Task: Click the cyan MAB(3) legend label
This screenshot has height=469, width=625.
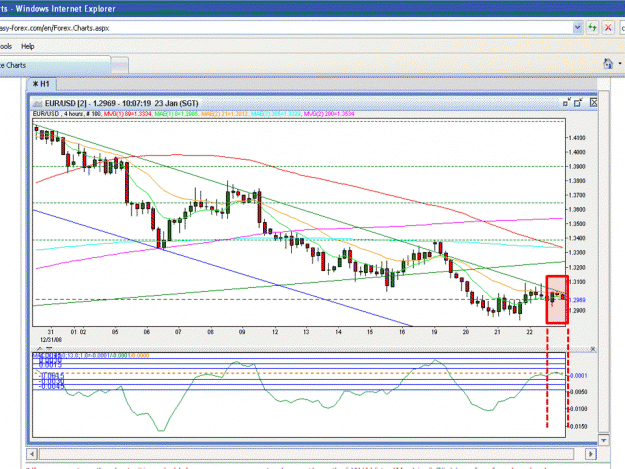Action: pos(276,114)
